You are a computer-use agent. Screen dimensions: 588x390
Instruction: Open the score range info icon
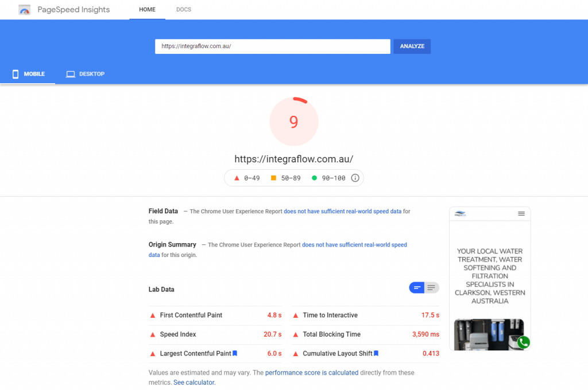coord(355,178)
